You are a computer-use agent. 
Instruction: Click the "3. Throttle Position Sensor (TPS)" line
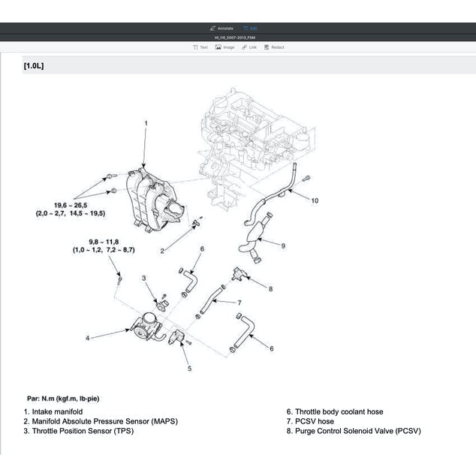[x=81, y=431]
